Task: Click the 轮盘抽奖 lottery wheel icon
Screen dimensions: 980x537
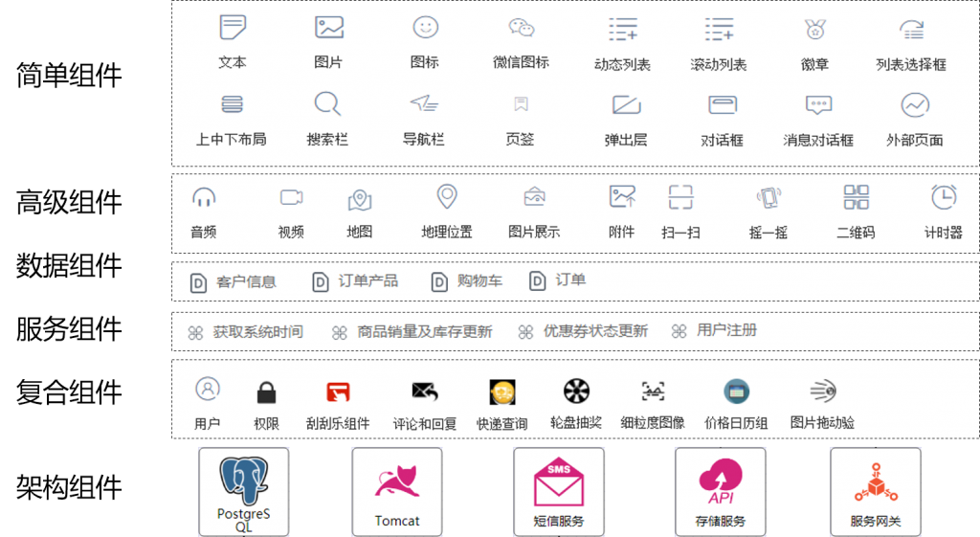Action: point(576,391)
